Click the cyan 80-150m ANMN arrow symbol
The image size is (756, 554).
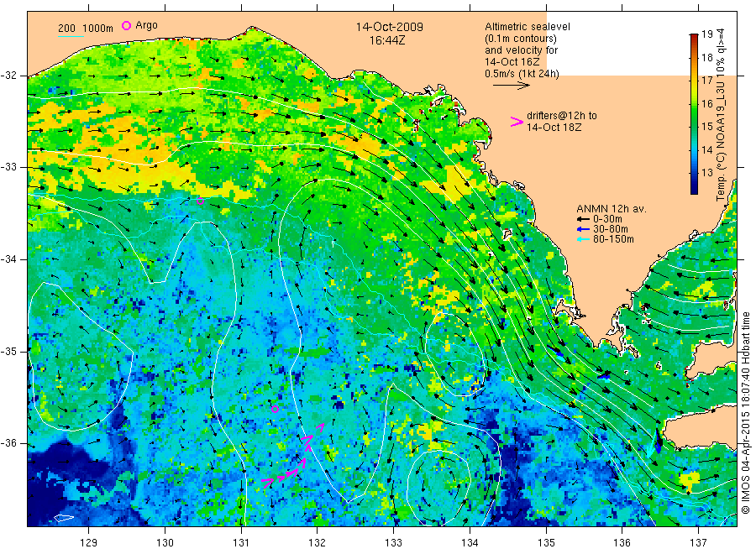(584, 239)
